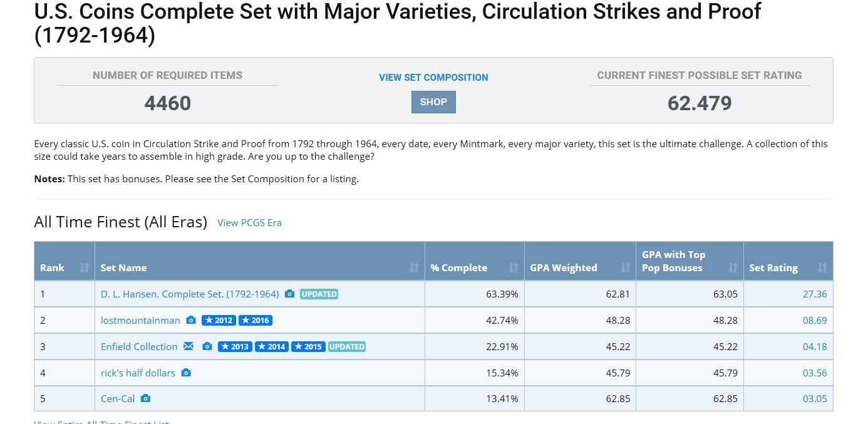Screen dimensions: 868x424
Task: Click camera icon next to lostmountainman
Action: pyautogui.click(x=191, y=320)
